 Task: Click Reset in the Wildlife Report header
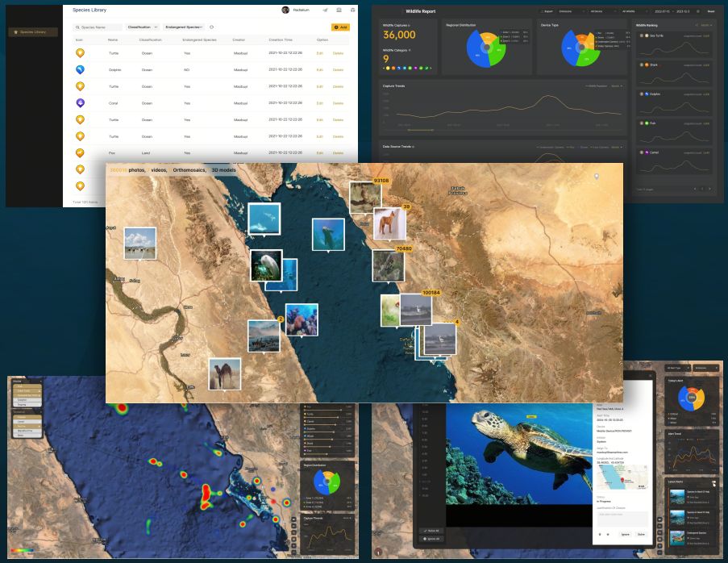[711, 12]
